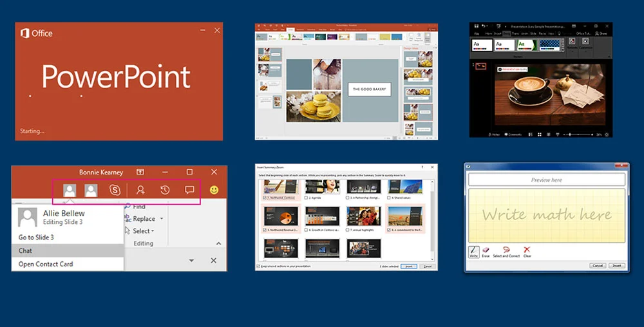
Task: Click Customize icon in dark Design ribbon
Action: pos(585,41)
